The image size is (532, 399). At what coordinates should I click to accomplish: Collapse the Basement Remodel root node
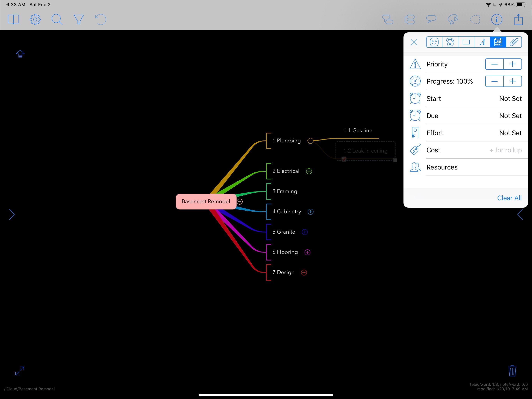click(240, 202)
